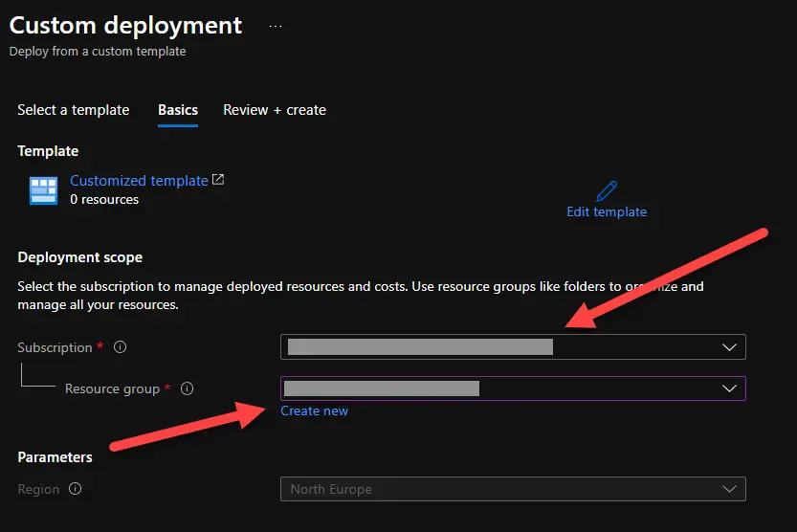Open the ellipsis menu beside Custom deployment
The width and height of the screenshot is (797, 532).
276,26
